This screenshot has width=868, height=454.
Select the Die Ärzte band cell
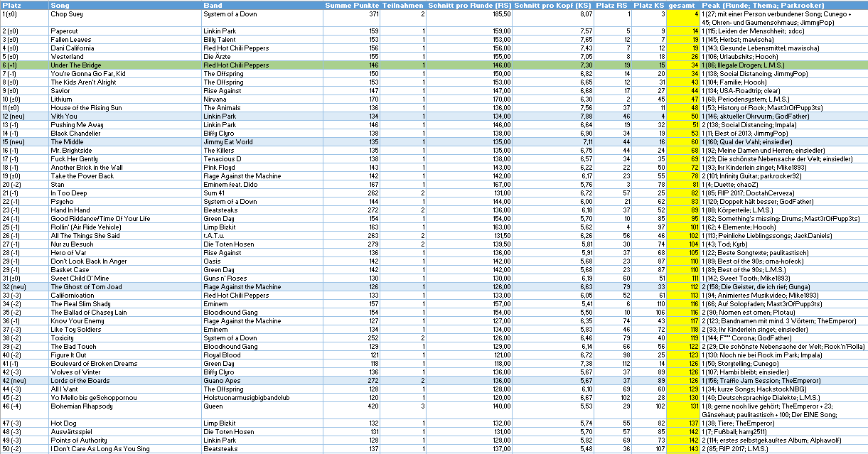click(262, 57)
